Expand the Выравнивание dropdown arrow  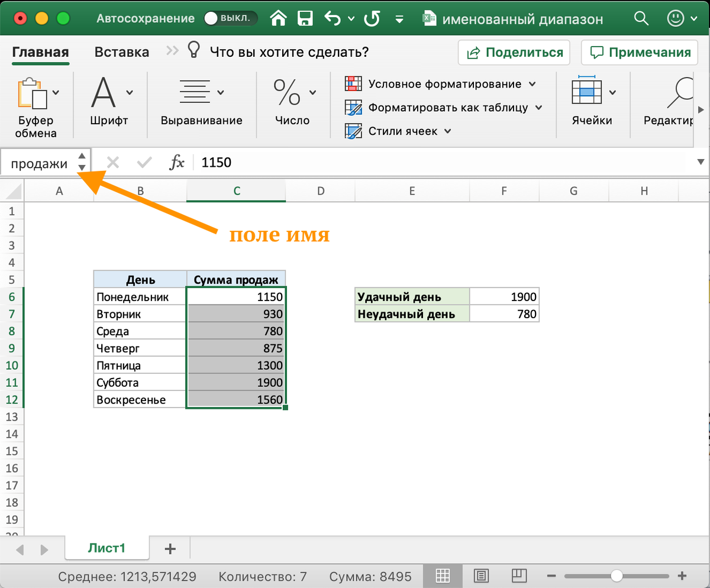point(221,92)
